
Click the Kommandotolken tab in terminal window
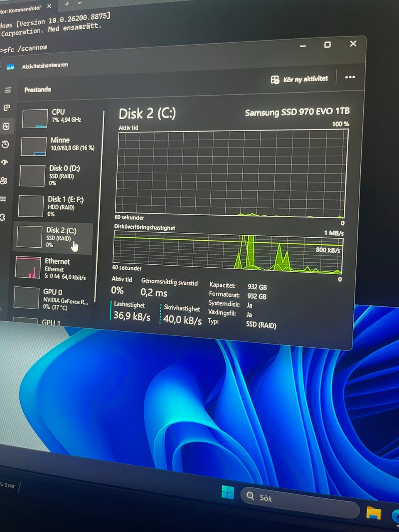[21, 10]
